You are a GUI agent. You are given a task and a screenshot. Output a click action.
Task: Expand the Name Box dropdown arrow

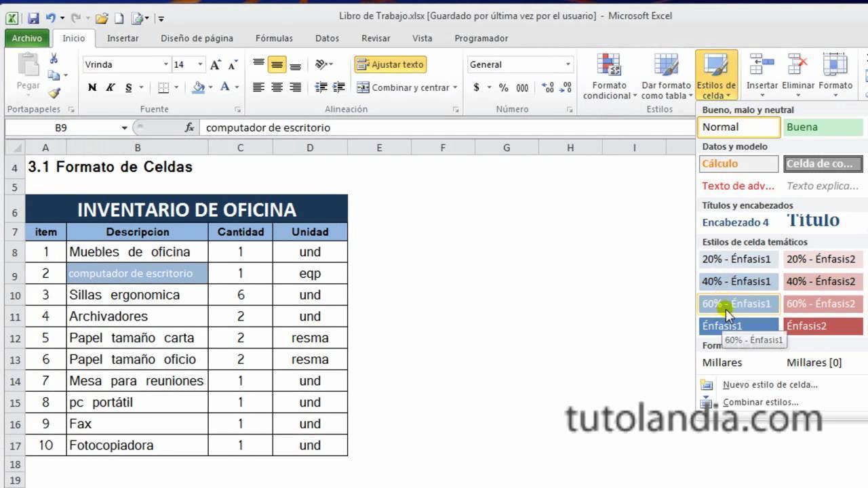[x=124, y=127]
